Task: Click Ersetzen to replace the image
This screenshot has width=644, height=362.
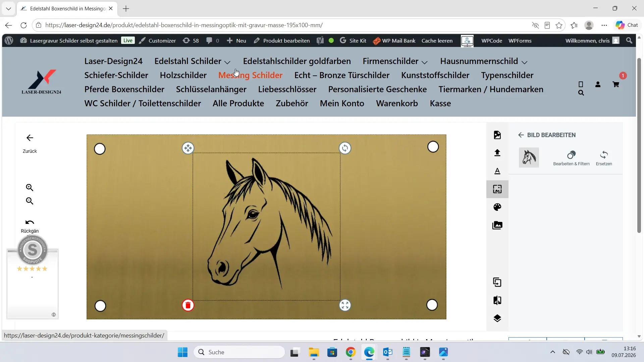Action: [604, 158]
